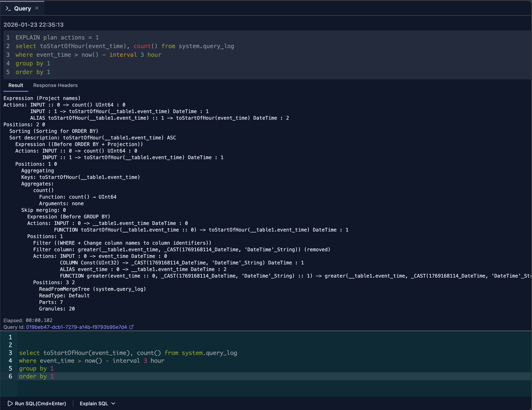
Task: Switch to the Result tab
Action: [16, 85]
